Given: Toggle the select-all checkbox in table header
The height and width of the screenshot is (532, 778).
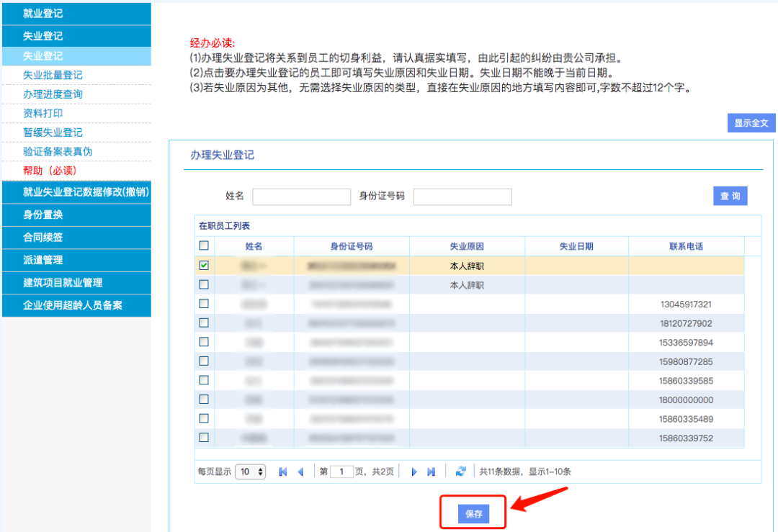Looking at the screenshot, I should tap(204, 245).
